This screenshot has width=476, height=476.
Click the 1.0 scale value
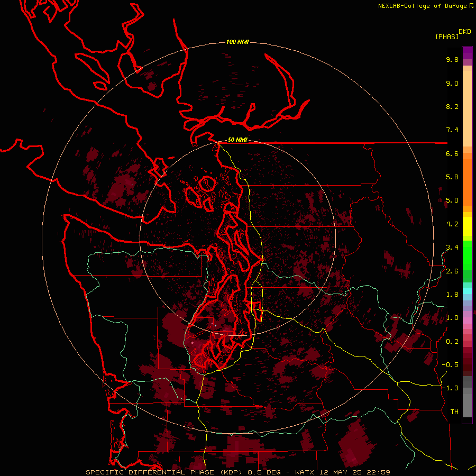point(452,318)
